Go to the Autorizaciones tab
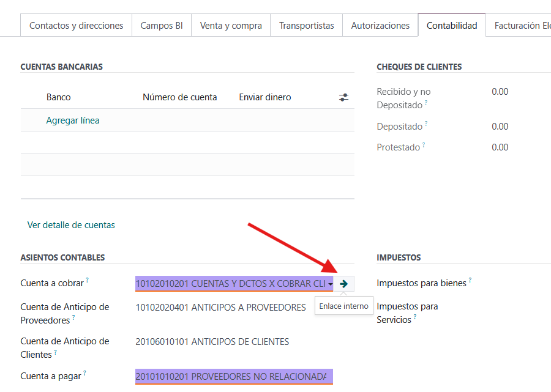This screenshot has height=392, width=551. (380, 26)
